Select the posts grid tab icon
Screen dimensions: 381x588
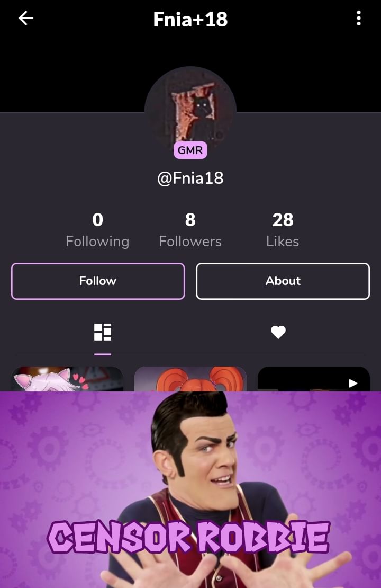click(x=103, y=332)
